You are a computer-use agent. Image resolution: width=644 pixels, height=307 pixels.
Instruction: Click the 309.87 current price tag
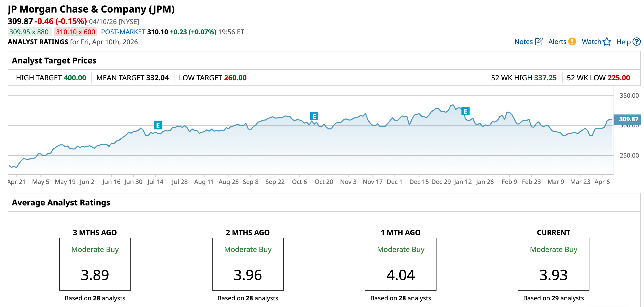pos(628,119)
